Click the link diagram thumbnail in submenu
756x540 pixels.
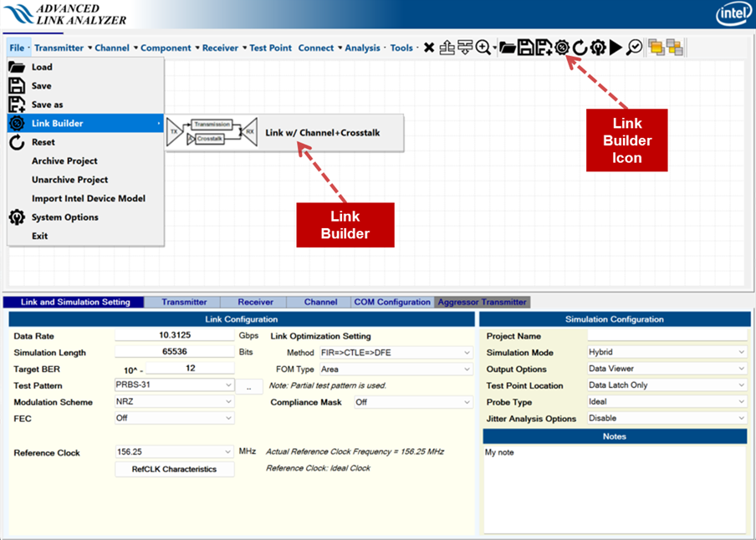[x=212, y=131]
